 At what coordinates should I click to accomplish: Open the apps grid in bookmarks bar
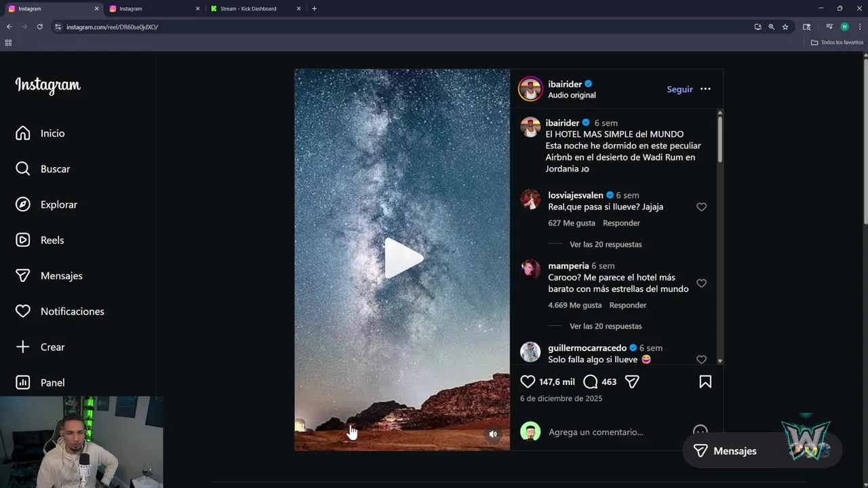[x=8, y=43]
